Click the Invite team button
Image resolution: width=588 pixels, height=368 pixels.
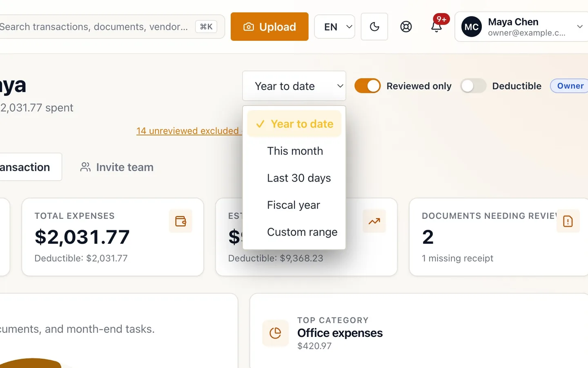tap(117, 167)
